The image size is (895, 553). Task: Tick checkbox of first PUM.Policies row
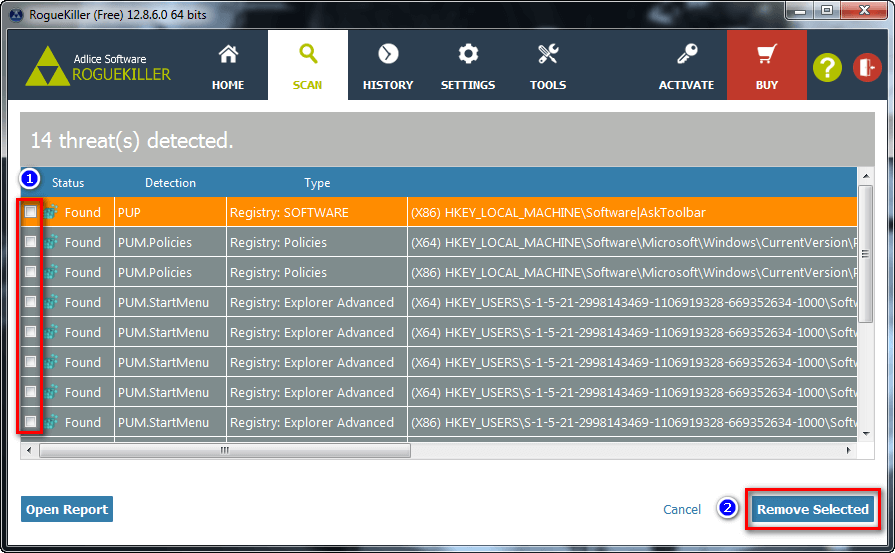[31, 242]
